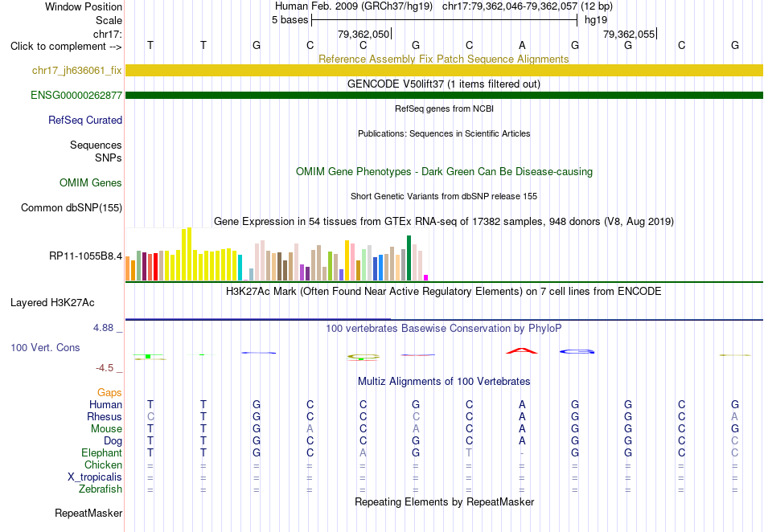The image size is (764, 532).
Task: Open the ENSG00000262877 gene label
Action: [x=76, y=96]
